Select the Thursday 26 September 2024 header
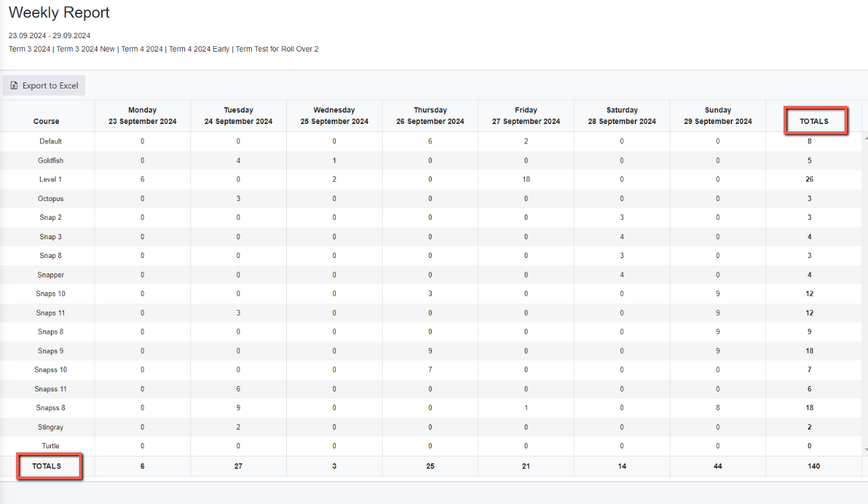 point(430,116)
